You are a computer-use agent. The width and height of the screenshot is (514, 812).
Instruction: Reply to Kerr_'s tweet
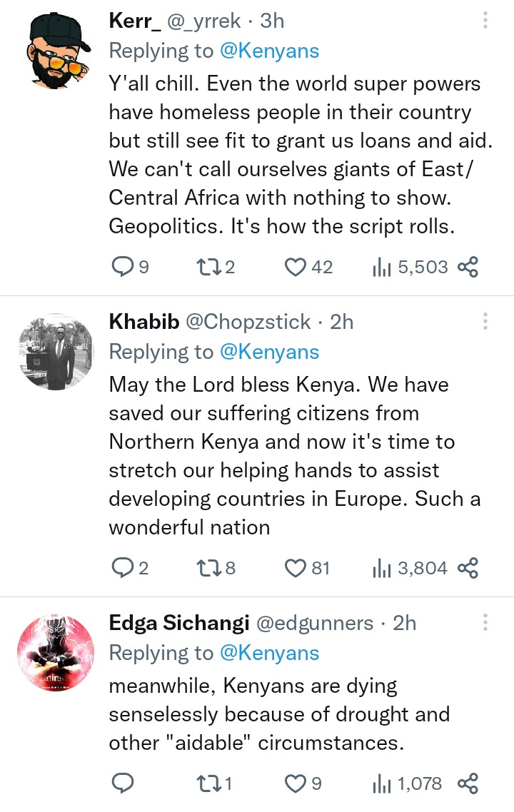point(124,267)
